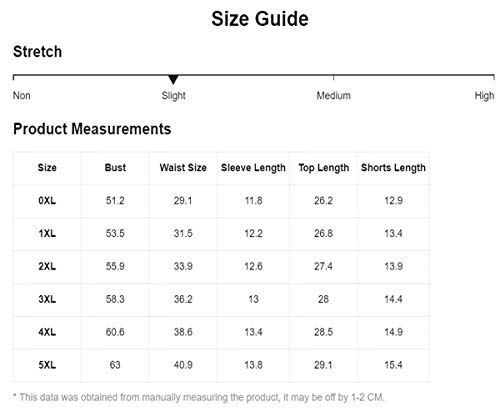Click the measurement disclaimer footnote text
Viewport: 500px width, 417px height.
[x=199, y=397]
